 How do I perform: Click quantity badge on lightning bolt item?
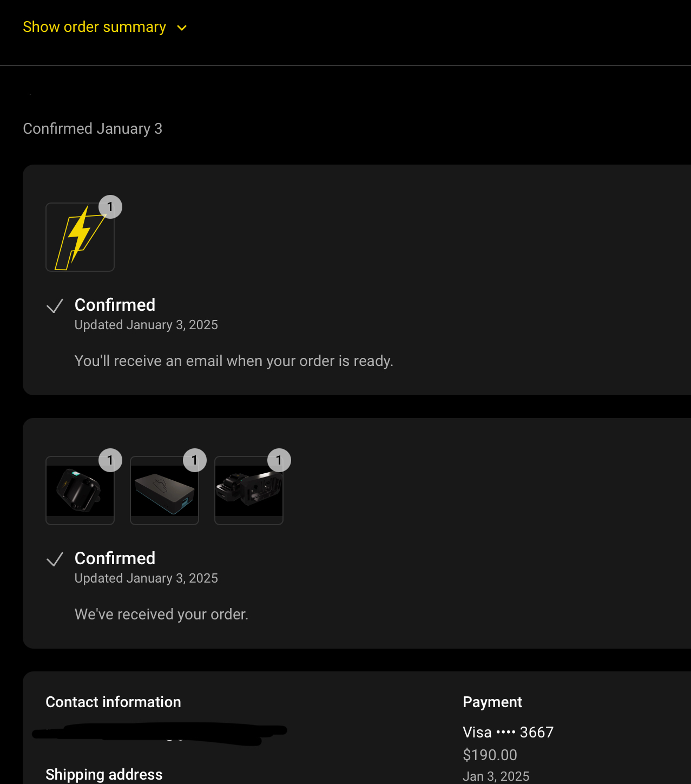[110, 207]
